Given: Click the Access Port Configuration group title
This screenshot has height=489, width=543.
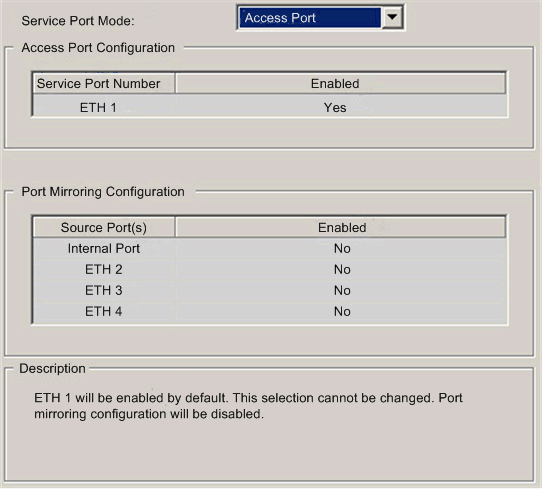Looking at the screenshot, I should point(98,48).
